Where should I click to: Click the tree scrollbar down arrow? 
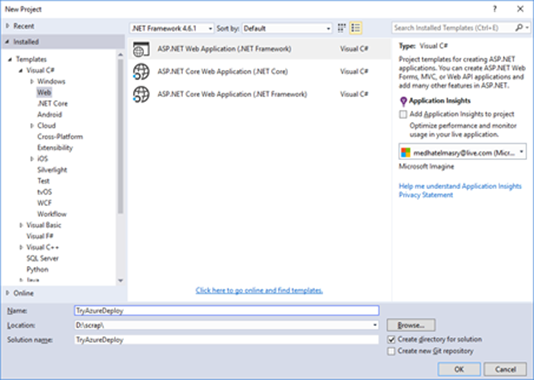point(120,281)
